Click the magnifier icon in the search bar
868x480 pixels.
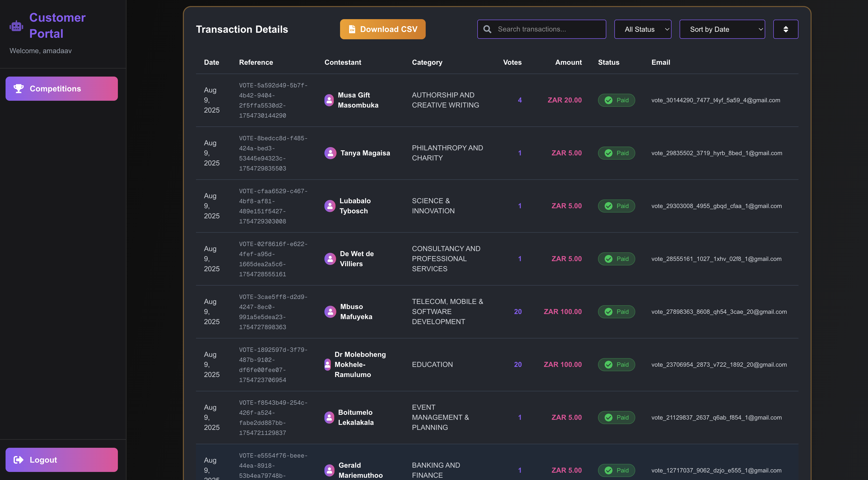(x=487, y=29)
